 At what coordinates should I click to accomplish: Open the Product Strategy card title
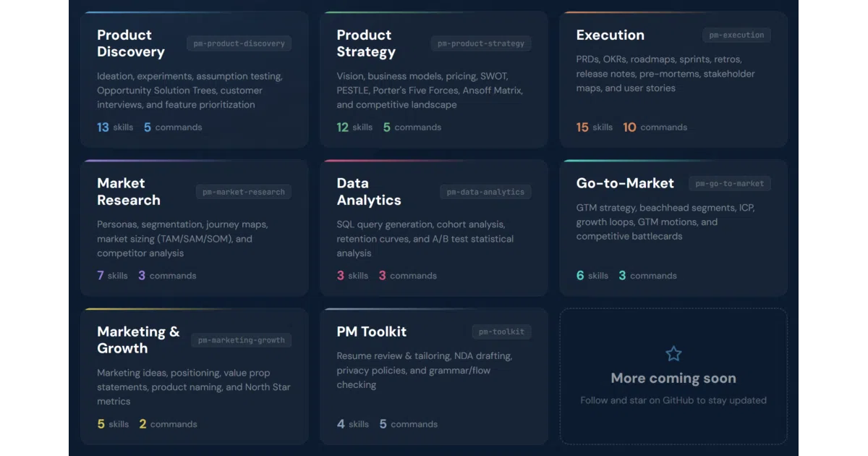point(366,43)
